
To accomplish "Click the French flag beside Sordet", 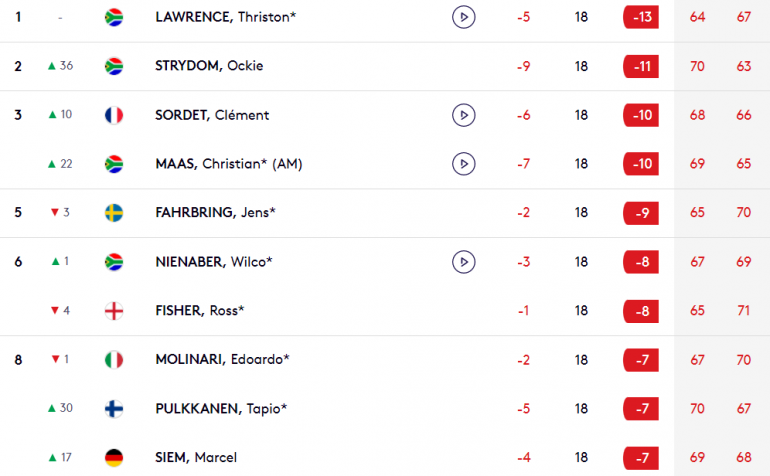I will pos(114,115).
